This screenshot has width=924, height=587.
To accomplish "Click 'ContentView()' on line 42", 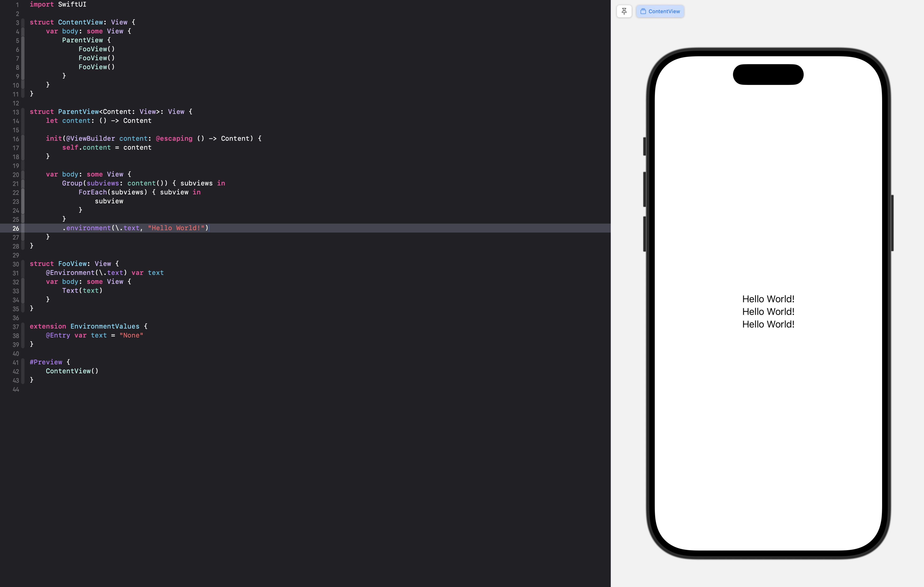I will [72, 371].
